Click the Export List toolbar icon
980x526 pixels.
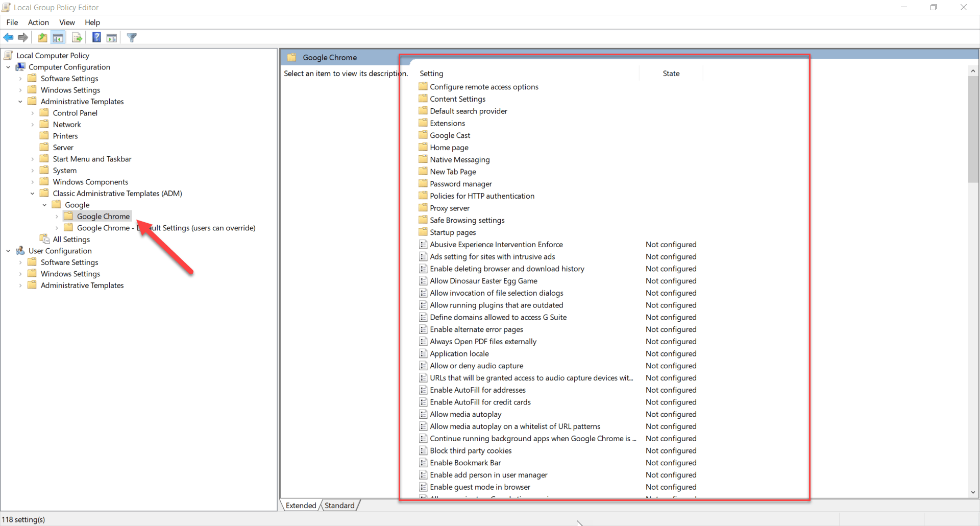(77, 38)
